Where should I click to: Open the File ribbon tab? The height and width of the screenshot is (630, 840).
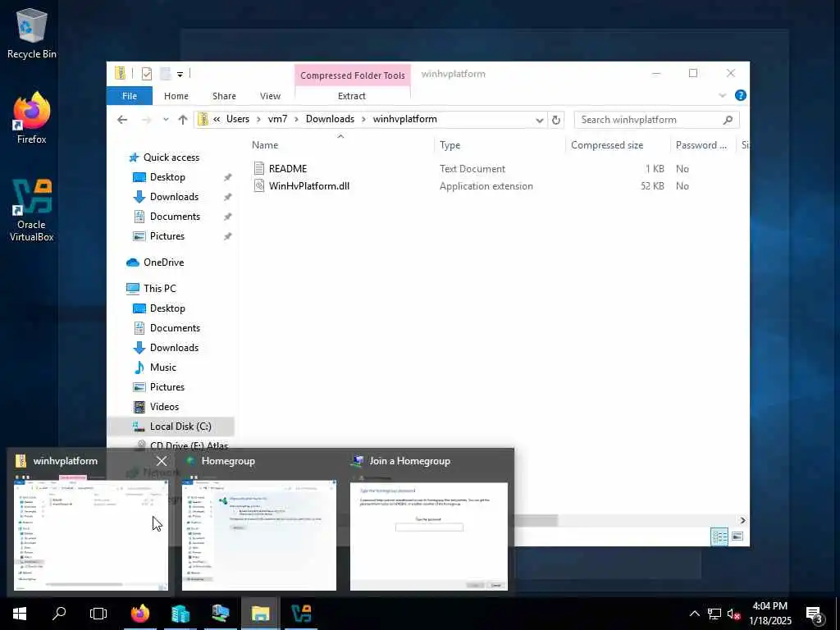pyautogui.click(x=130, y=96)
